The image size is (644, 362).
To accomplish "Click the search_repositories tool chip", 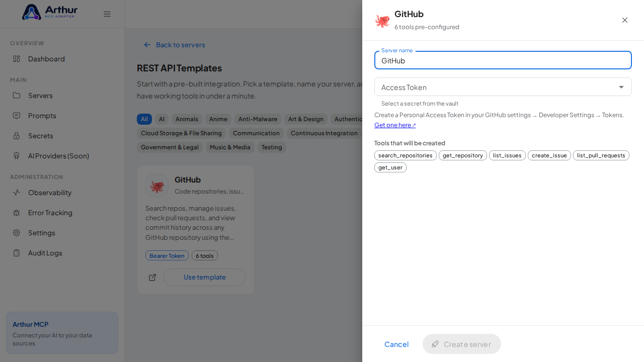I will (x=406, y=155).
